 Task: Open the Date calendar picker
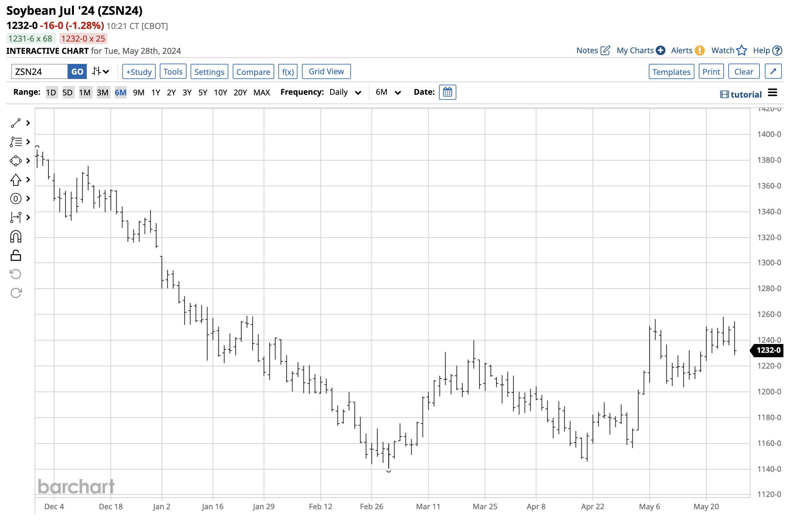pyautogui.click(x=447, y=92)
